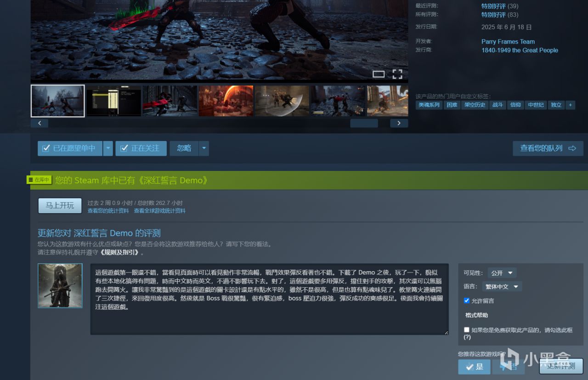Screen dimensions: 588x380
Task: Click the 是 thumbs-up recommend button
Action: [x=474, y=366]
